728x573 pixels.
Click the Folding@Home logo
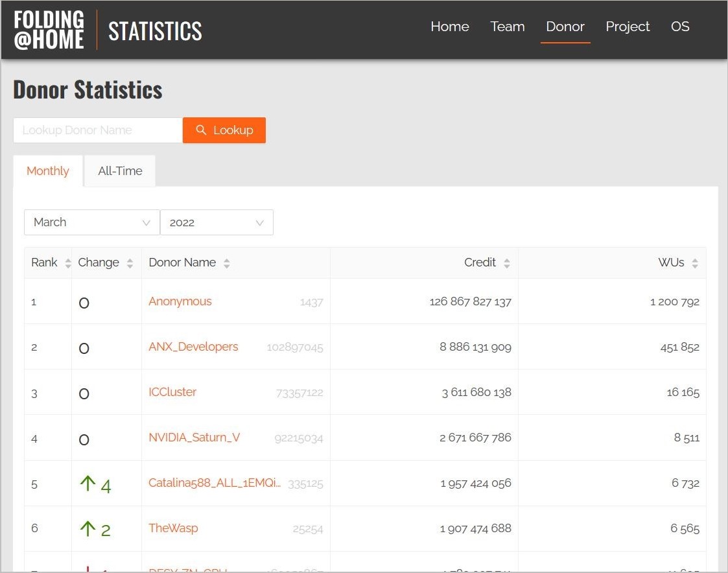click(x=49, y=30)
